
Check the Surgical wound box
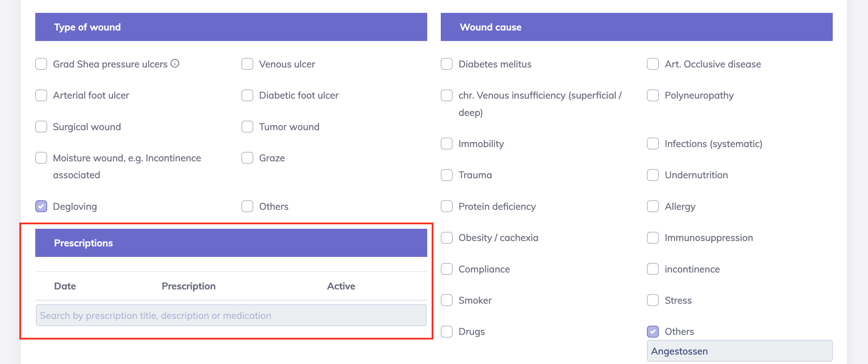point(41,127)
